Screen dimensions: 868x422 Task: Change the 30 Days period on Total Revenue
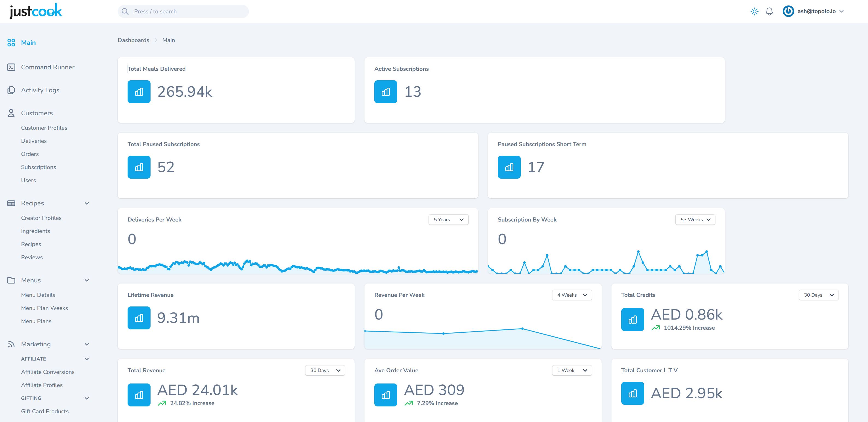tap(325, 370)
